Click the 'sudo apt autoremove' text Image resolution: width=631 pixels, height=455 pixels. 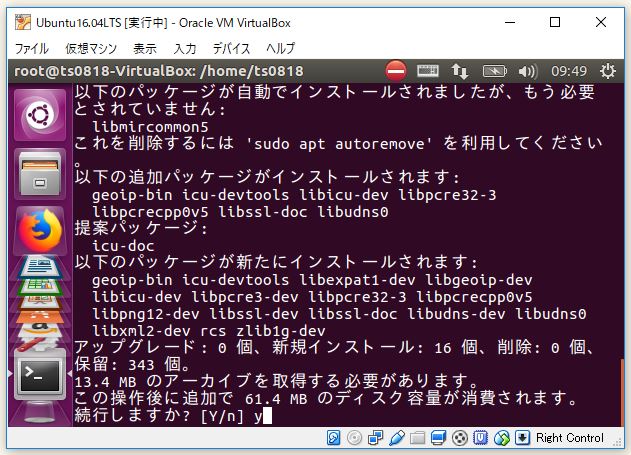point(340,144)
